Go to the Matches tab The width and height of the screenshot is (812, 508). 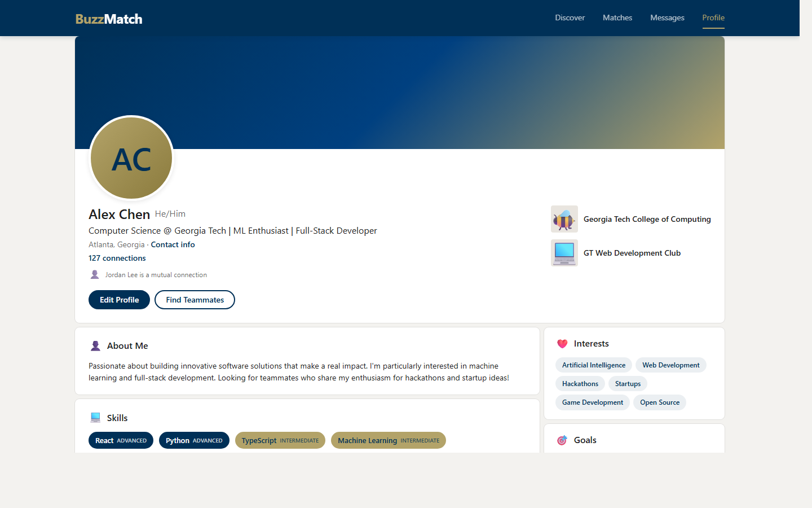[617, 17]
